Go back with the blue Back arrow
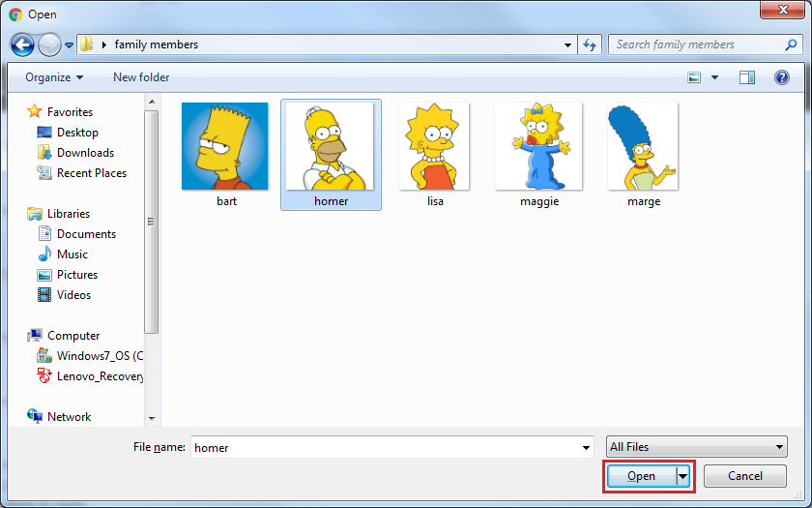Screen dimensions: 812x508 click(x=22, y=45)
